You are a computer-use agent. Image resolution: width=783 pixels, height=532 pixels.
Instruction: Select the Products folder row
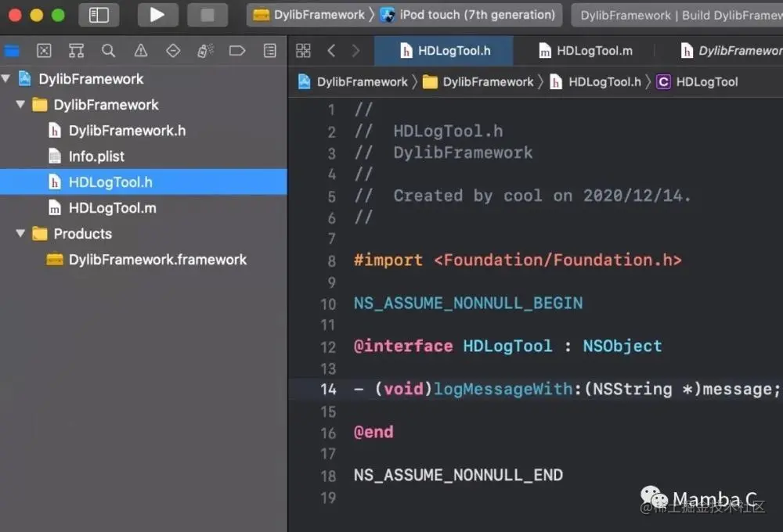(143, 234)
